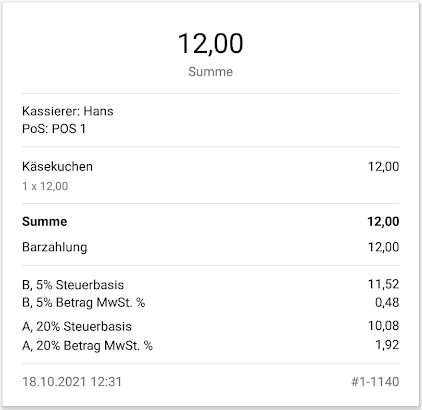This screenshot has height=410, width=422.
Task: Select the Kassierer: Hans line
Action: pos(68,111)
